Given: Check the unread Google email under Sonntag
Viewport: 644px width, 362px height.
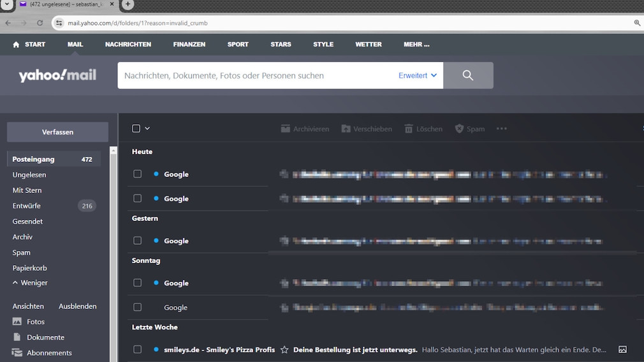Looking at the screenshot, I should [x=137, y=283].
